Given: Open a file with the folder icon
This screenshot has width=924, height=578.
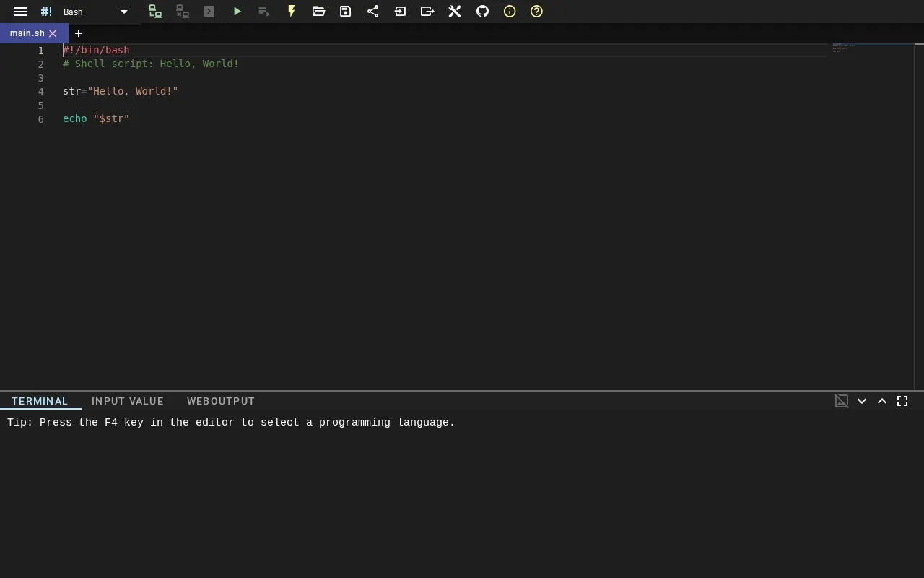Looking at the screenshot, I should pyautogui.click(x=318, y=12).
